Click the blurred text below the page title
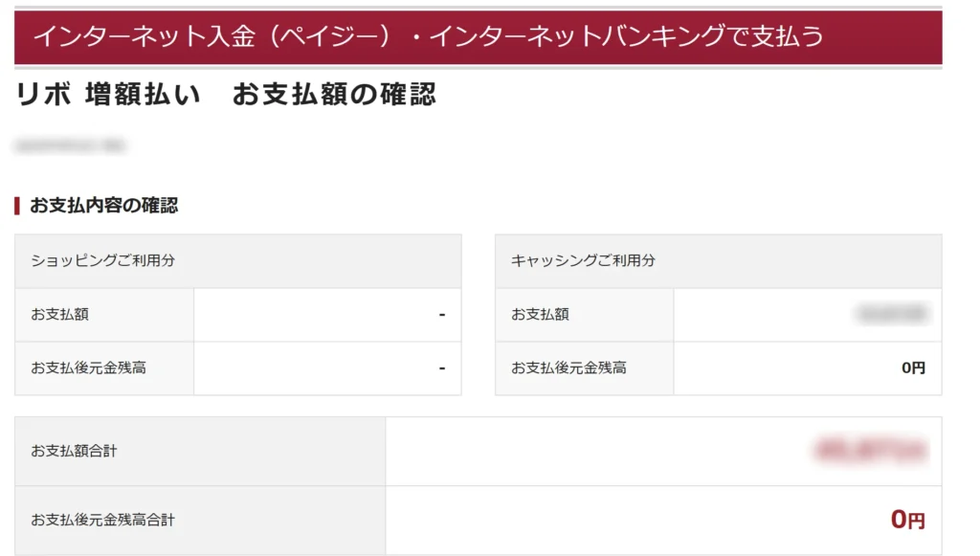This screenshot has width=980, height=556. (70, 146)
